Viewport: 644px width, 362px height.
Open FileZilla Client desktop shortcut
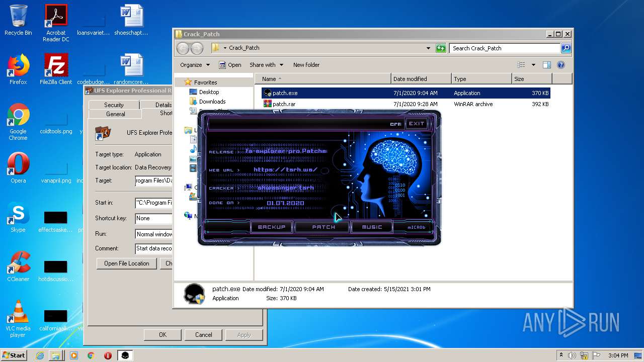(x=56, y=69)
